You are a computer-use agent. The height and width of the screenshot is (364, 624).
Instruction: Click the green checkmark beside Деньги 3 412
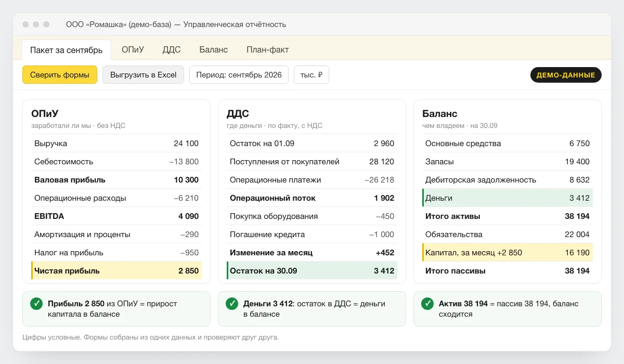tap(232, 303)
